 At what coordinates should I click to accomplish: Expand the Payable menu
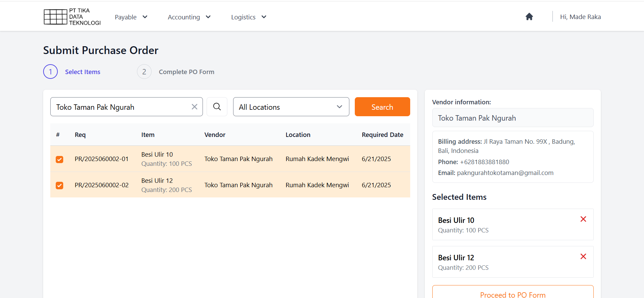[x=131, y=17]
